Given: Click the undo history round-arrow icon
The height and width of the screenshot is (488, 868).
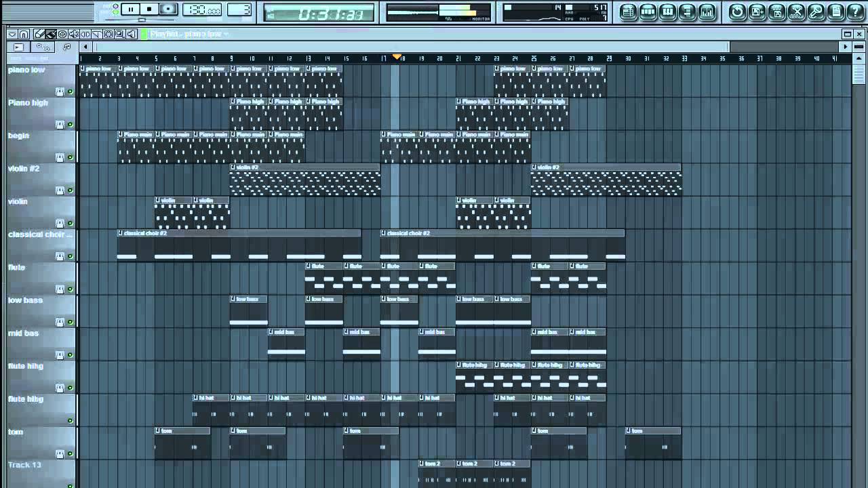Looking at the screenshot, I should (737, 12).
